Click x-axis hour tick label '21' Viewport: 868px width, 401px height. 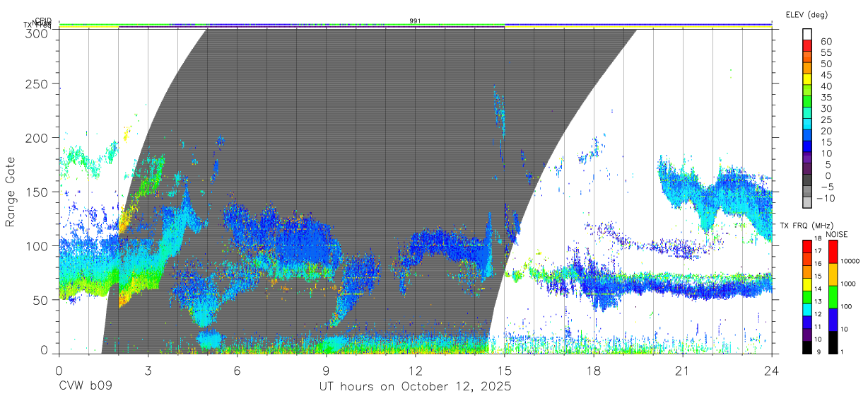(683, 371)
